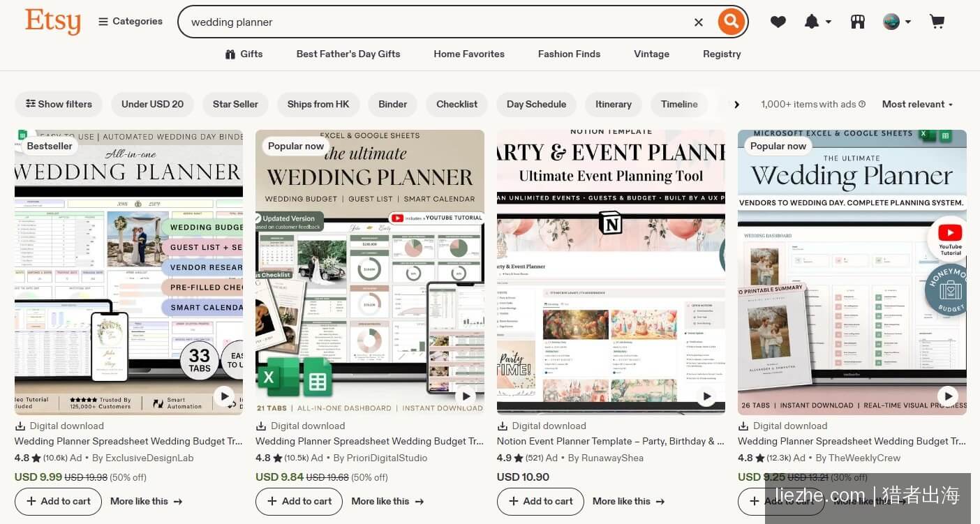Play video on TheWeeklyCrew listing

point(948,396)
